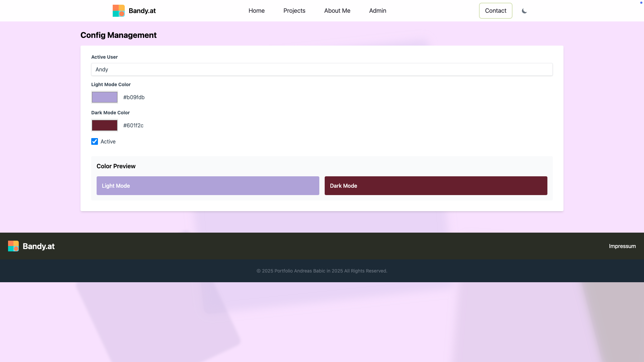Click the Bandy.at brand name in footer

39,246
